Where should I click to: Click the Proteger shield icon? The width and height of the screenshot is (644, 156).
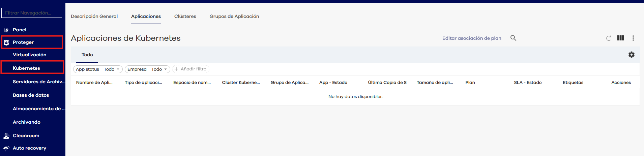pos(6,42)
